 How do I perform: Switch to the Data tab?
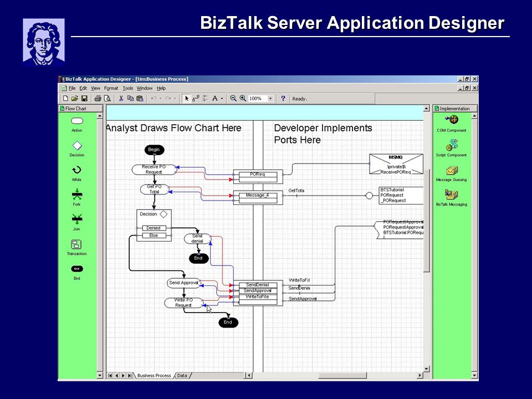(182, 376)
